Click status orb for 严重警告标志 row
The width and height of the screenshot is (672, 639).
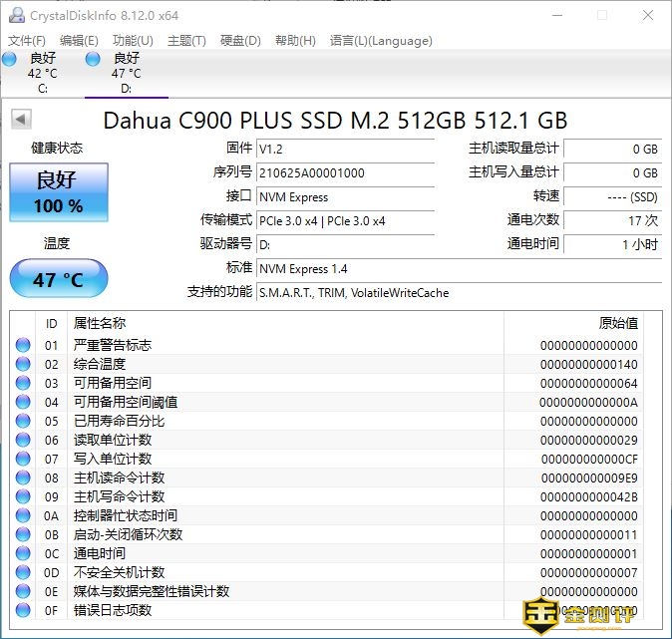(23, 346)
